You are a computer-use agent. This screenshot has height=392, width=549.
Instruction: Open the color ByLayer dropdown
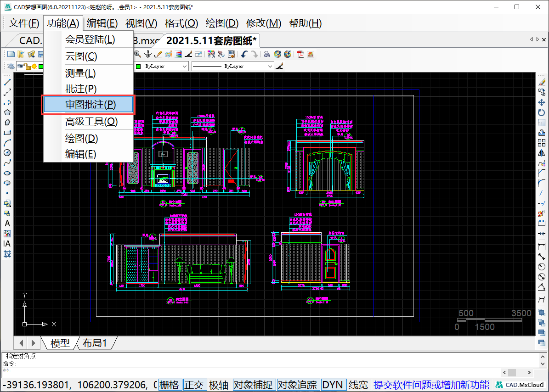[x=161, y=66]
